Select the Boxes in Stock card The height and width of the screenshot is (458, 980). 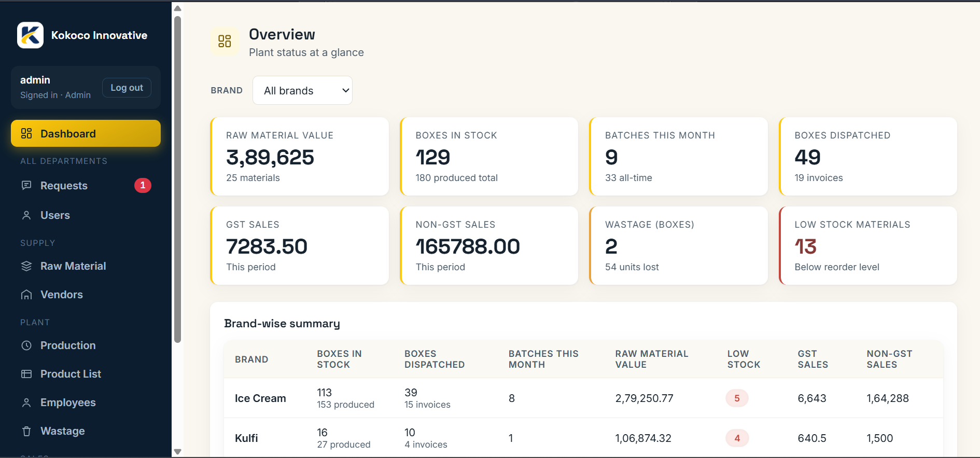coord(489,157)
